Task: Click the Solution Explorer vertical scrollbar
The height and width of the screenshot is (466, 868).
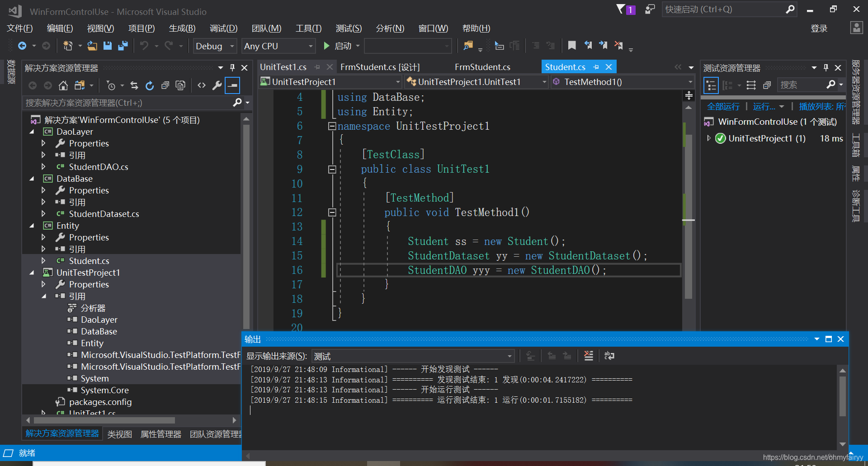Action: [246, 226]
